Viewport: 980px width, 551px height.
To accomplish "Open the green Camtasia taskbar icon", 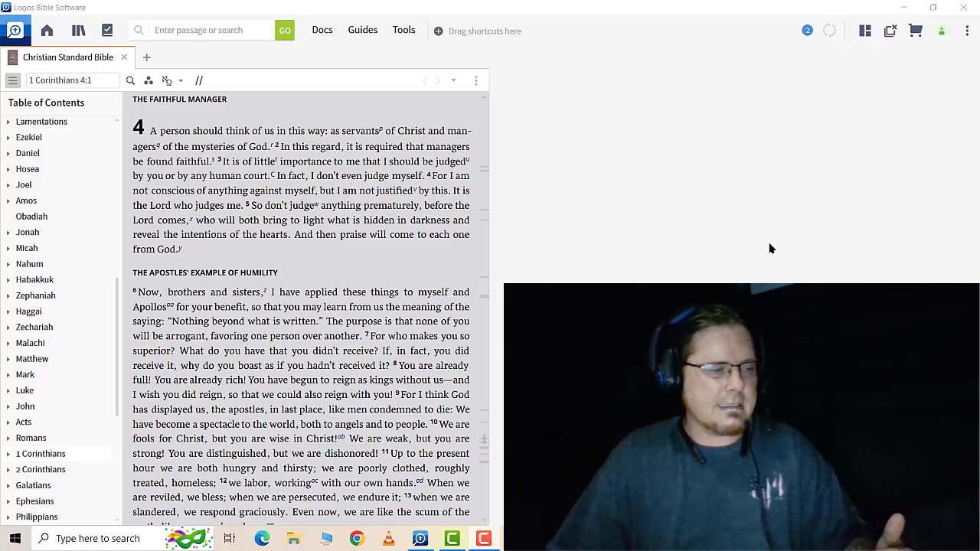I will click(x=452, y=538).
